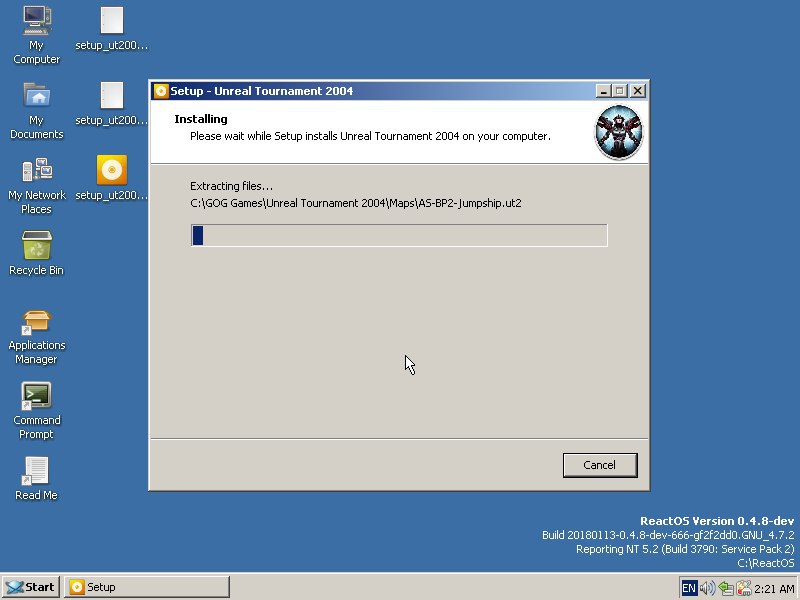800x600 pixels.
Task: Minimize the Setup window
Action: click(603, 91)
